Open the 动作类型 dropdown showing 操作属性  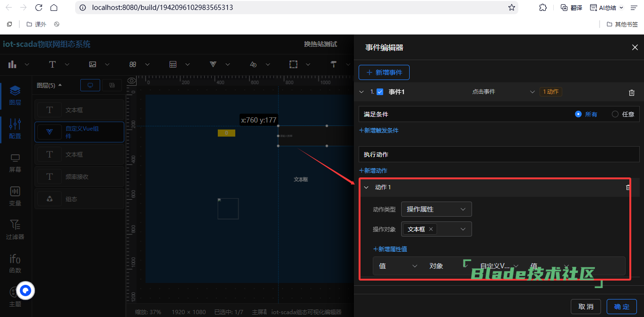tap(436, 209)
